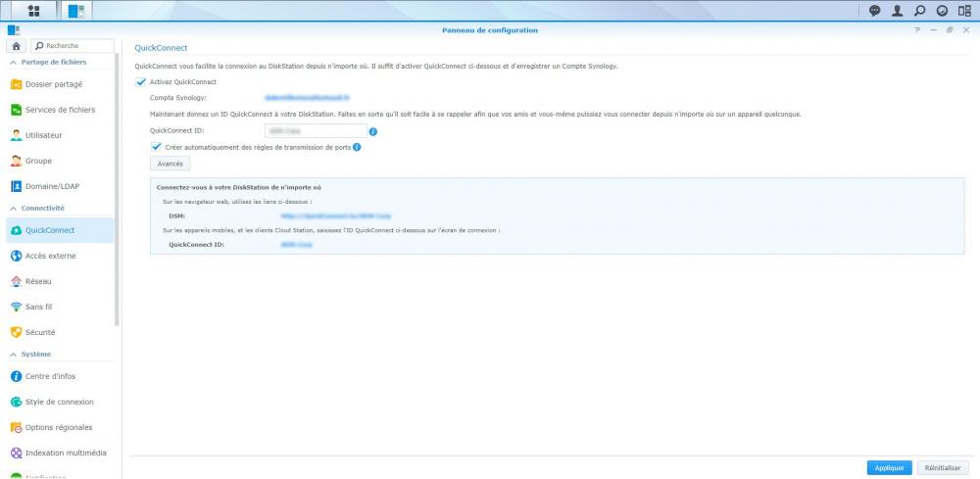The height and width of the screenshot is (479, 980).
Task: Click the Utilisateur person icon
Action: tap(17, 135)
